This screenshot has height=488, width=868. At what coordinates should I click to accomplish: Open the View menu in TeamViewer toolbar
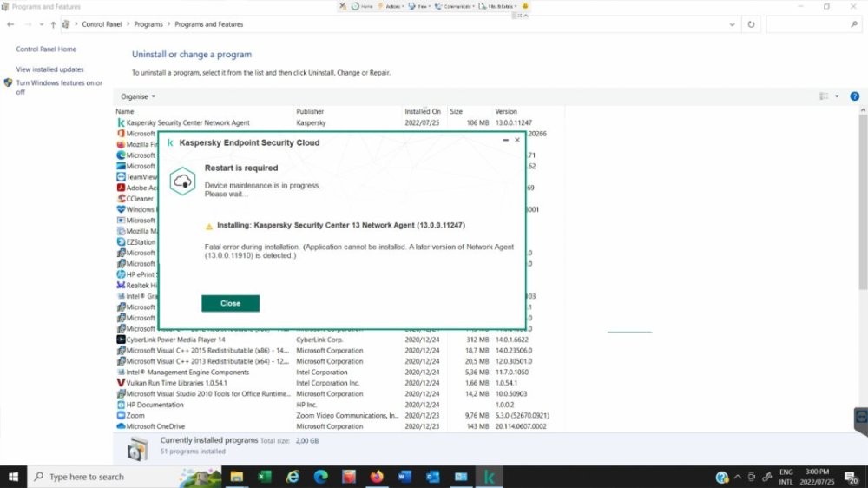click(x=419, y=6)
